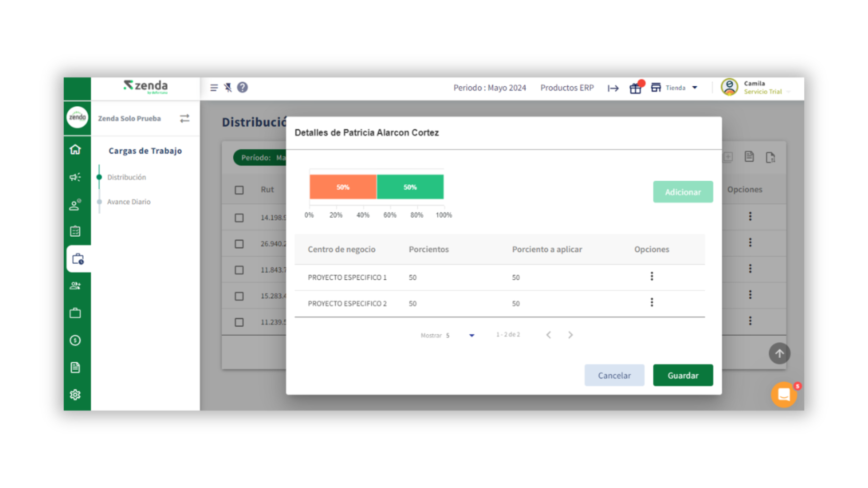The width and height of the screenshot is (868, 488).
Task: Click the PROYECTO ESPECIFICO 1 cell
Action: (x=347, y=277)
